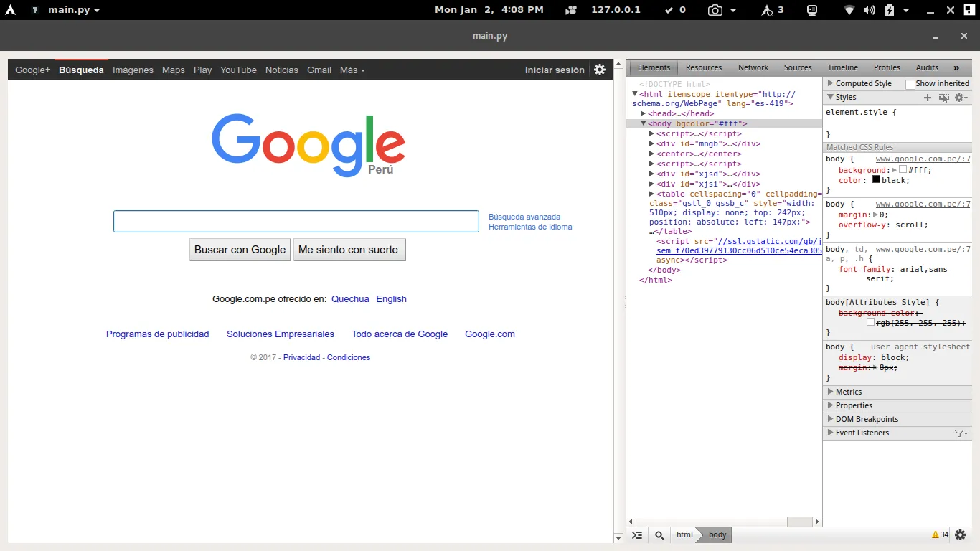Open dropdown arrow next to camera icon
This screenshot has width=980, height=551.
tap(733, 10)
